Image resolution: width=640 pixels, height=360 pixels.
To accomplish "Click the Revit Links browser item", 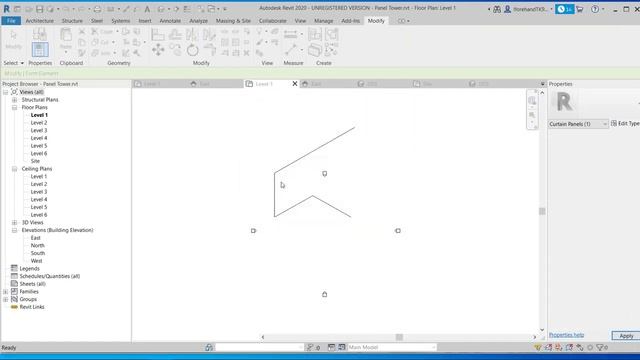I will click(31, 307).
